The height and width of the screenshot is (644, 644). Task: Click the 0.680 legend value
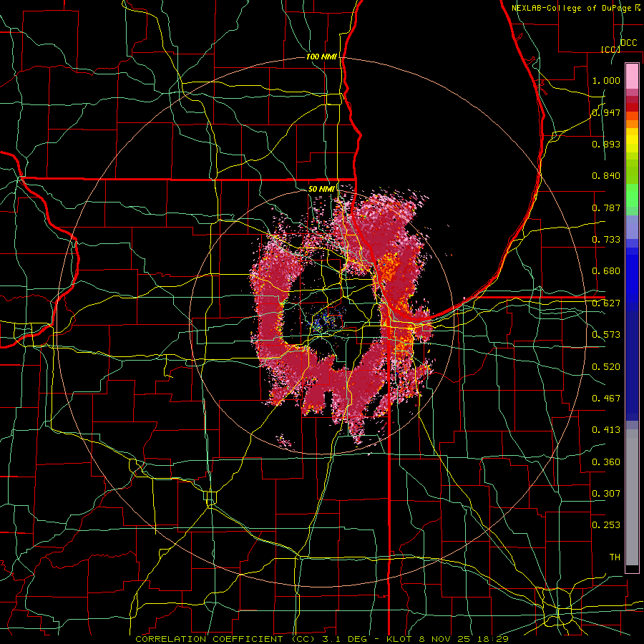[x=606, y=271]
